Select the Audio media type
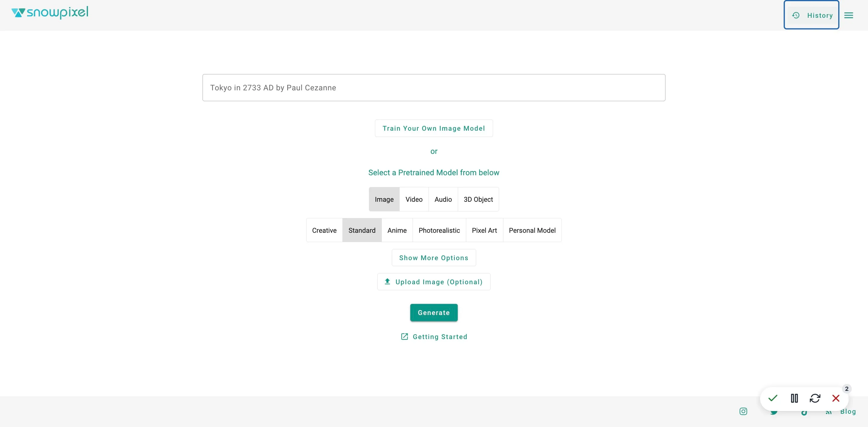 443,199
